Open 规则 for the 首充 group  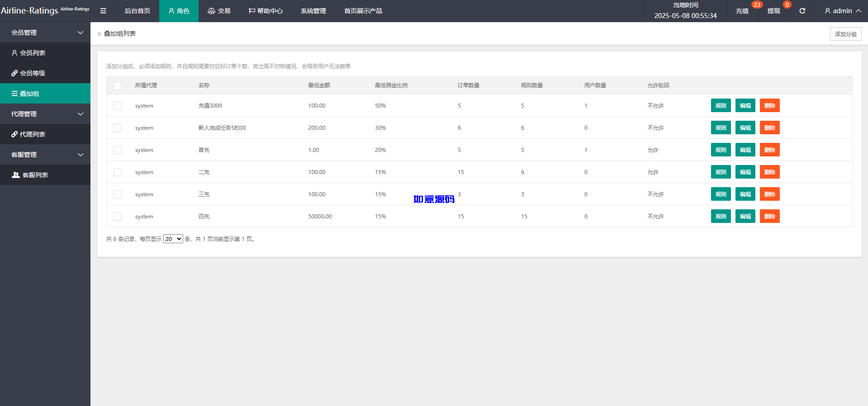coord(721,150)
